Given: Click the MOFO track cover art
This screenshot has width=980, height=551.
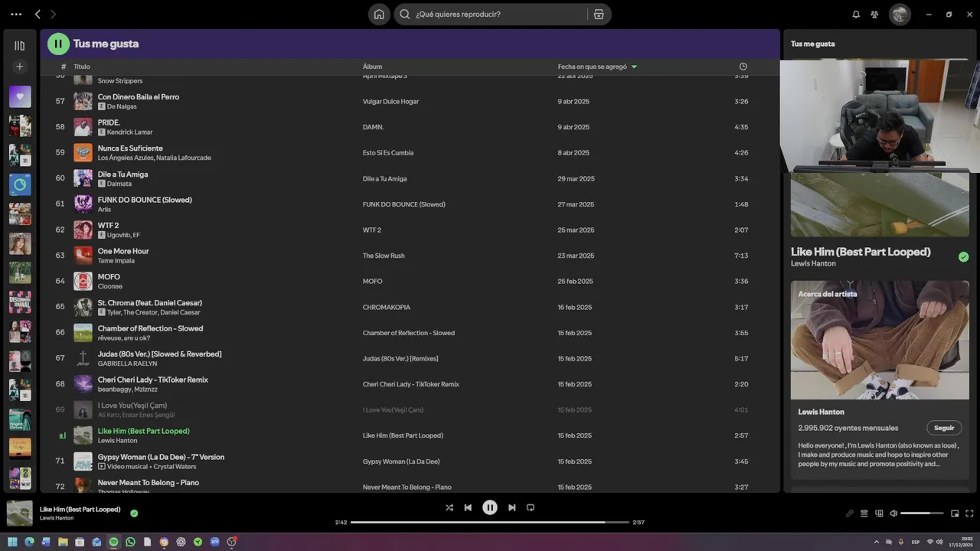Looking at the screenshot, I should pyautogui.click(x=83, y=281).
